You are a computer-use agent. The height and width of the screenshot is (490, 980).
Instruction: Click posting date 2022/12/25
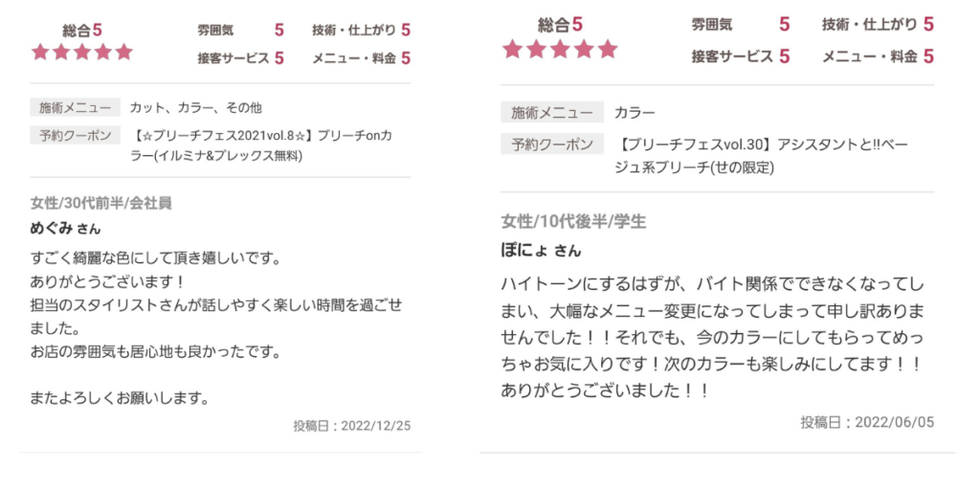tap(352, 426)
